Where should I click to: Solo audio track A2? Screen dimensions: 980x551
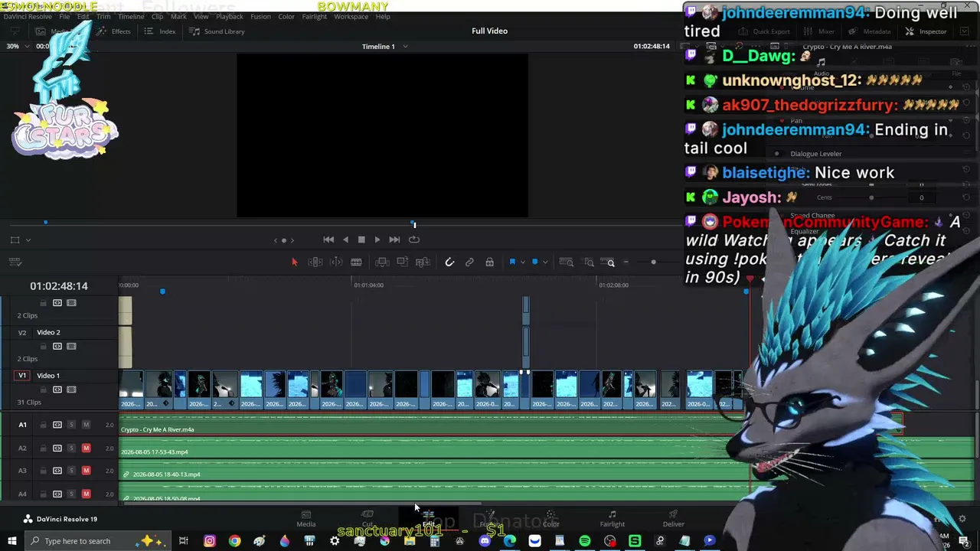pos(71,448)
